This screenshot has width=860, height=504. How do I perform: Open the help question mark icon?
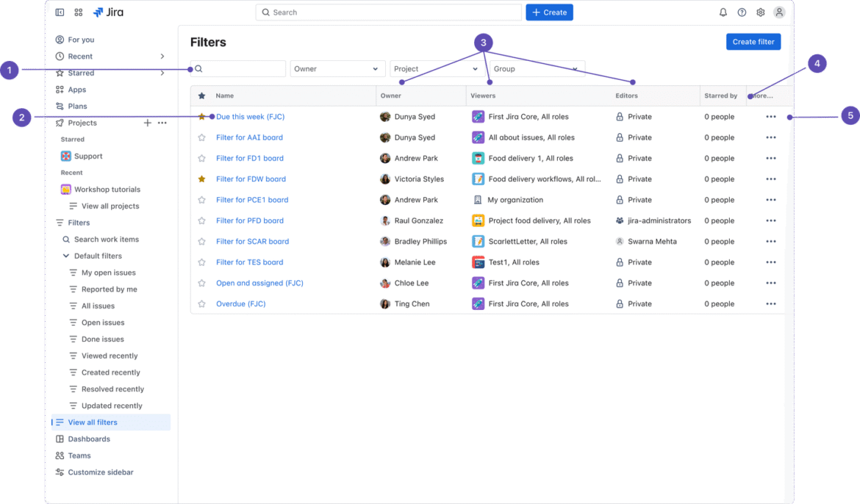coord(742,12)
